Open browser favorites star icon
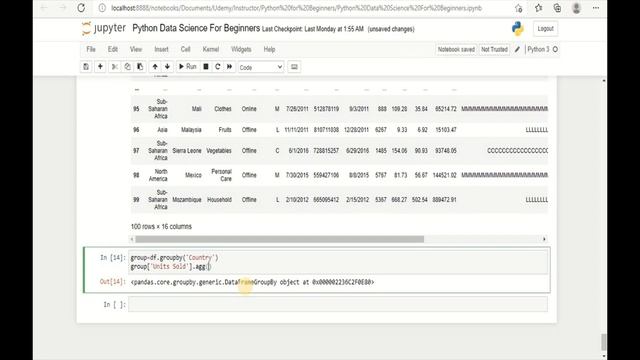640x360 pixels. pyautogui.click(x=538, y=8)
